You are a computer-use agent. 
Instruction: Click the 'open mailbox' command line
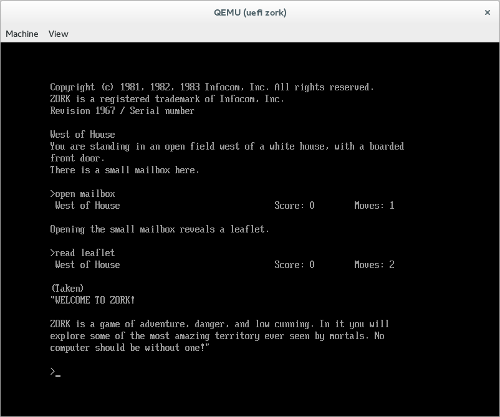(83, 194)
